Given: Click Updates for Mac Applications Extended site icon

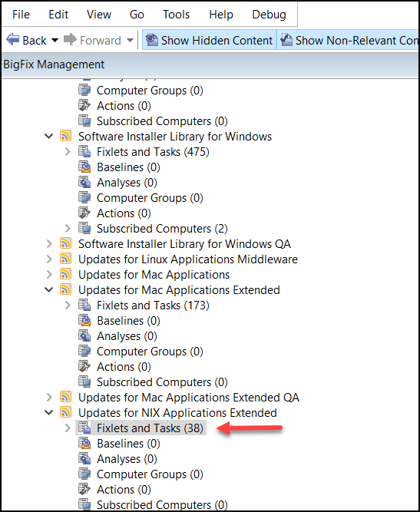Looking at the screenshot, I should [65, 289].
